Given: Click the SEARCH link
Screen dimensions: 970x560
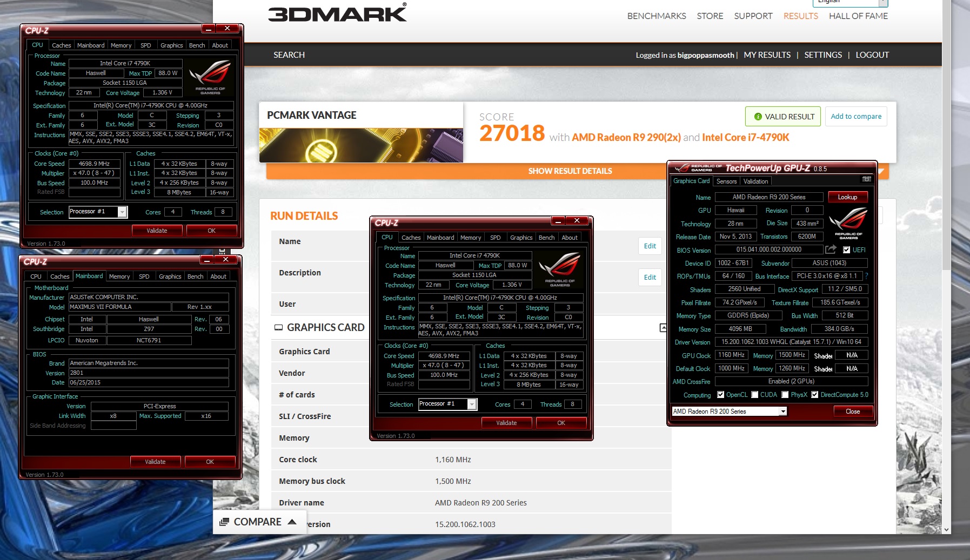Looking at the screenshot, I should (x=289, y=55).
